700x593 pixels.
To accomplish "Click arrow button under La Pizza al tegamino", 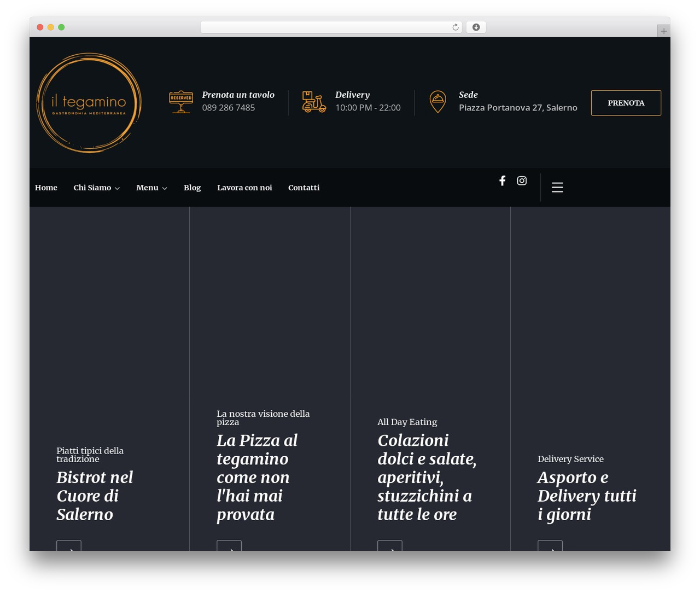I will pyautogui.click(x=229, y=545).
